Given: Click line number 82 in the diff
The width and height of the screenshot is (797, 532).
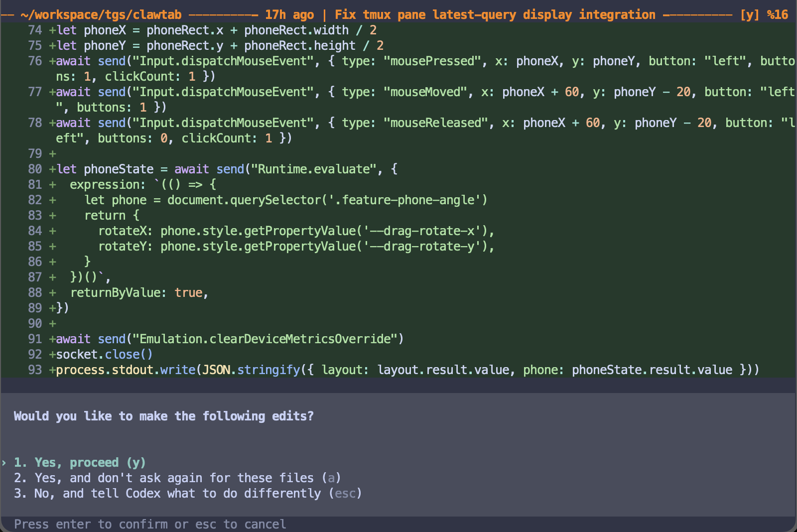Looking at the screenshot, I should pyautogui.click(x=35, y=200).
